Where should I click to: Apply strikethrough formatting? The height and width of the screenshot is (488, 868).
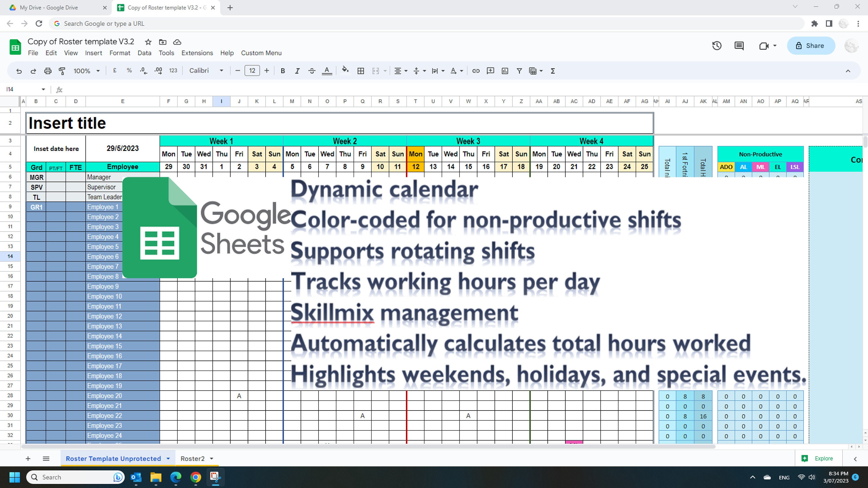point(312,71)
